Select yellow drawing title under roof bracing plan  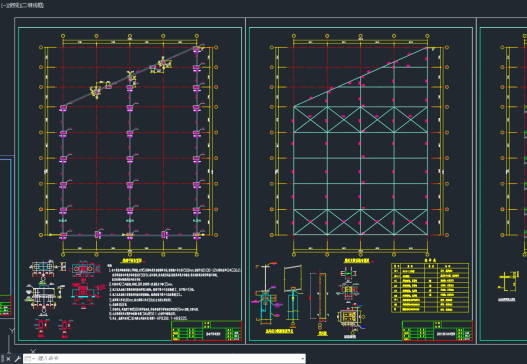(x=357, y=261)
